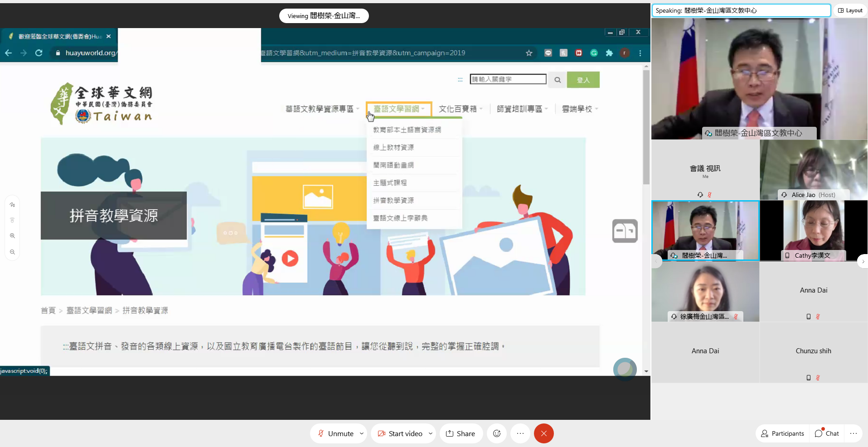Bookmark the page via the star icon

pos(529,53)
